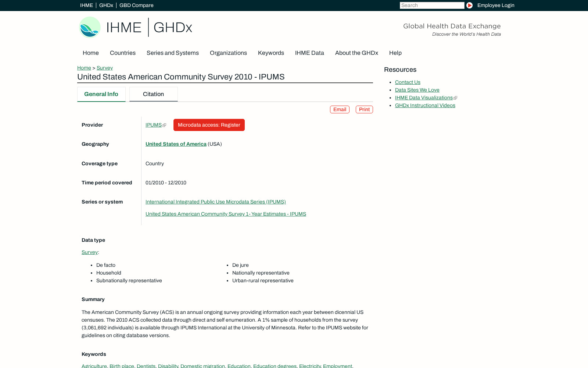Click the time period value 01/2010 - 12/2010
Viewport: 588px width, 368px height.
coord(166,183)
